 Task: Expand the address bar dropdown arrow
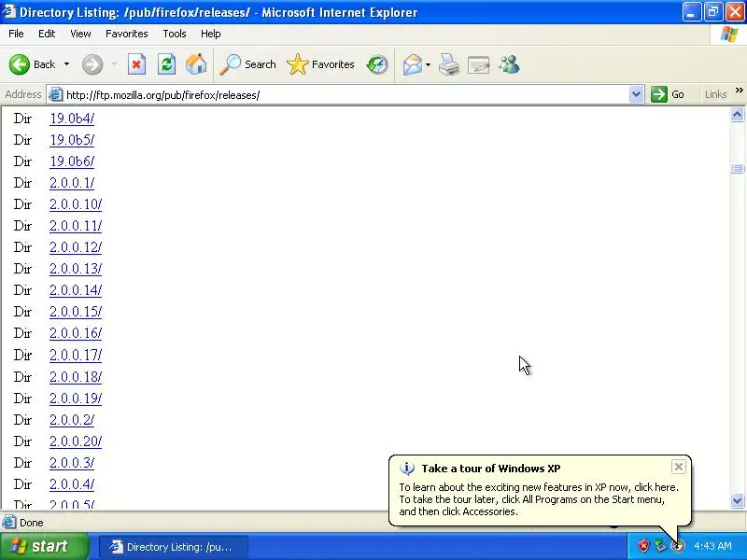[636, 94]
